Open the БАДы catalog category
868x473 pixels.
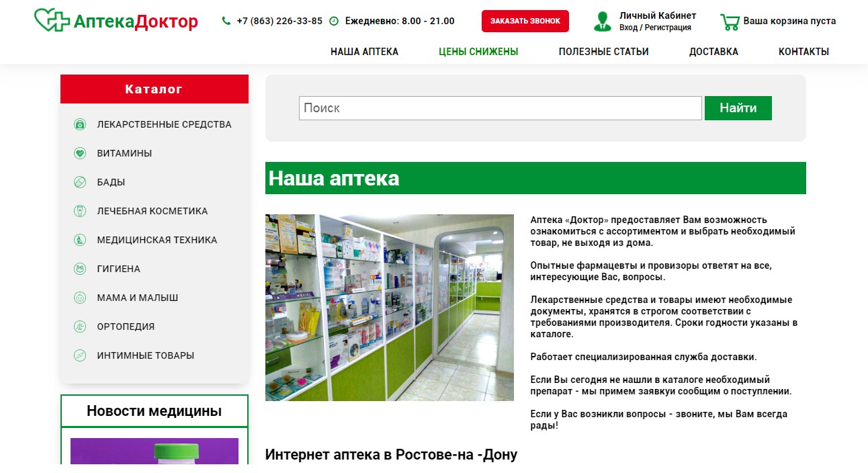pos(111,182)
